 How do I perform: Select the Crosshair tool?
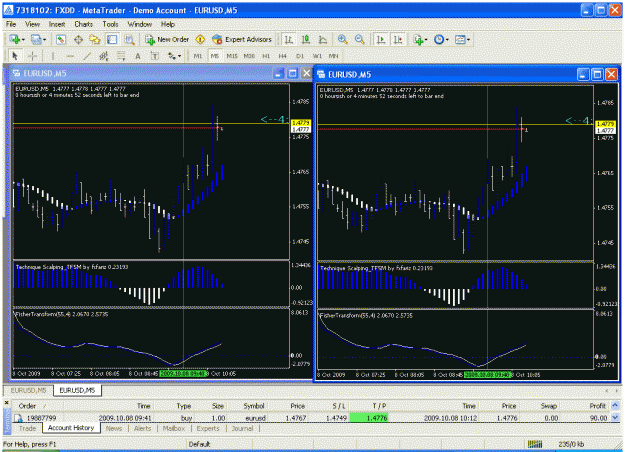click(32, 56)
